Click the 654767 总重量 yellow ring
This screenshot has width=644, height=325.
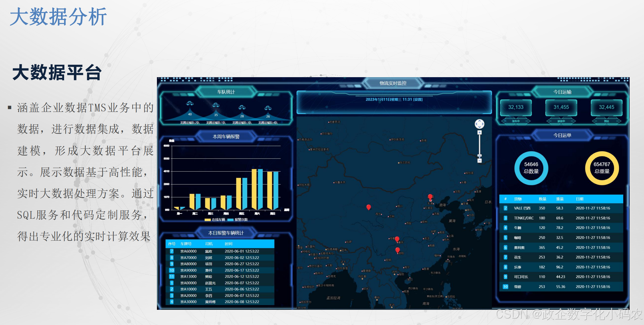pyautogui.click(x=602, y=168)
